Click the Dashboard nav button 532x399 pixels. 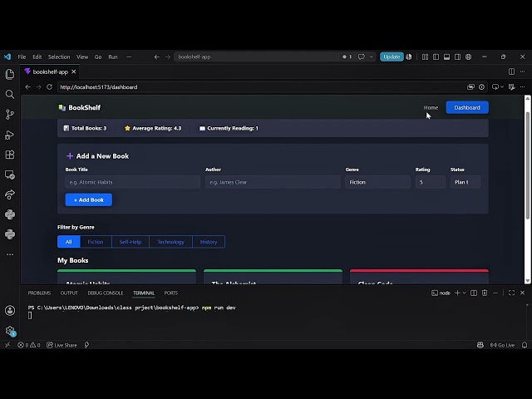click(x=467, y=107)
